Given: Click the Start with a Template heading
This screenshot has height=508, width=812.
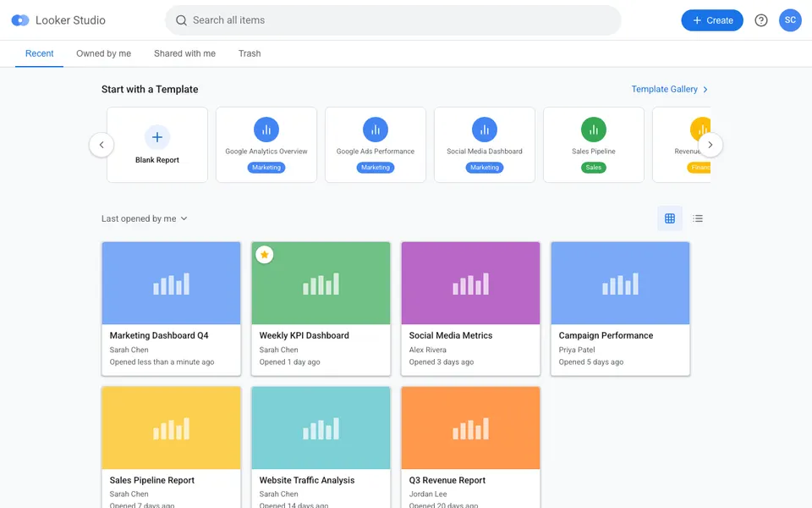Looking at the screenshot, I should pyautogui.click(x=150, y=89).
